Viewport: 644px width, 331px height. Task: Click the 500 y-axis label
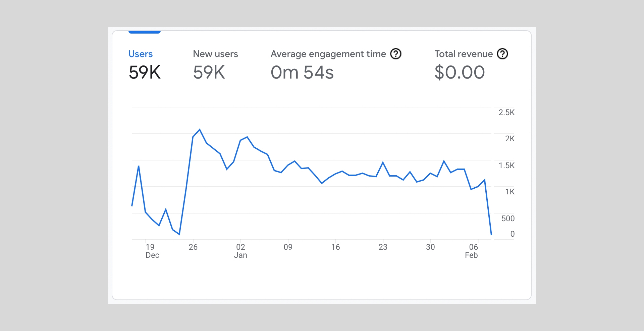tap(507, 219)
